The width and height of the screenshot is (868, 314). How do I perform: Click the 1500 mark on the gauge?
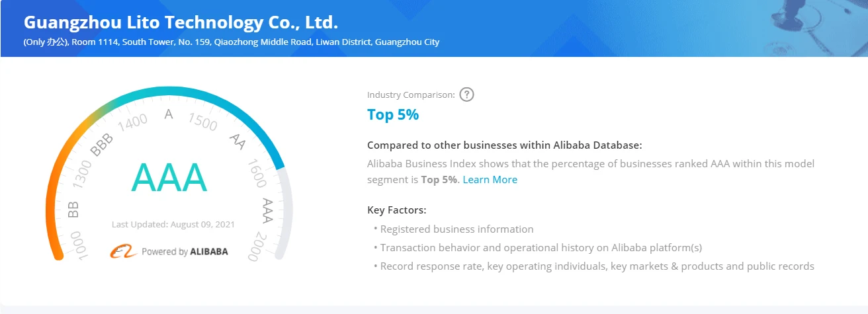(202, 122)
